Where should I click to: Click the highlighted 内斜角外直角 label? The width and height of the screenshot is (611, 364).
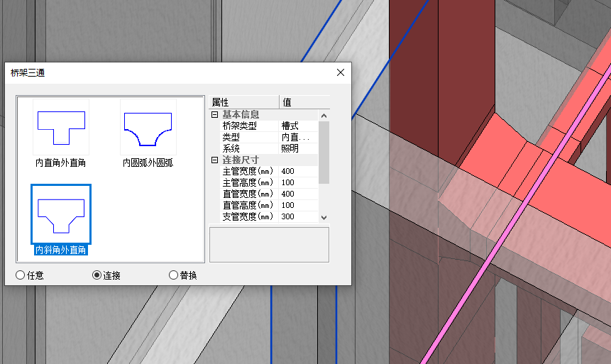[x=61, y=250]
